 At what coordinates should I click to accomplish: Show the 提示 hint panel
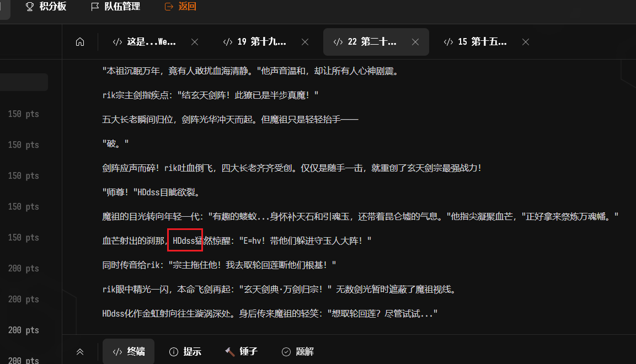[x=185, y=352]
